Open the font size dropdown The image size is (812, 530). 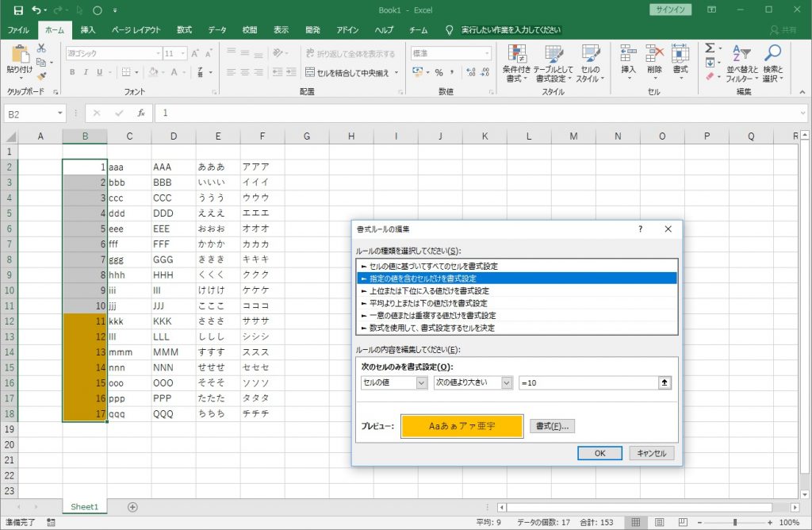[183, 53]
